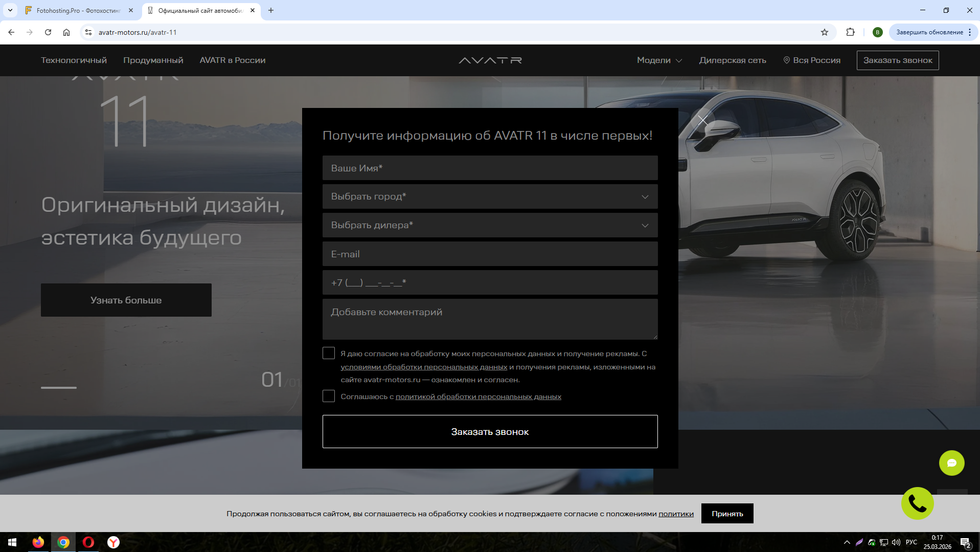
Task: Open the AVATR в России section
Action: [x=233, y=60]
